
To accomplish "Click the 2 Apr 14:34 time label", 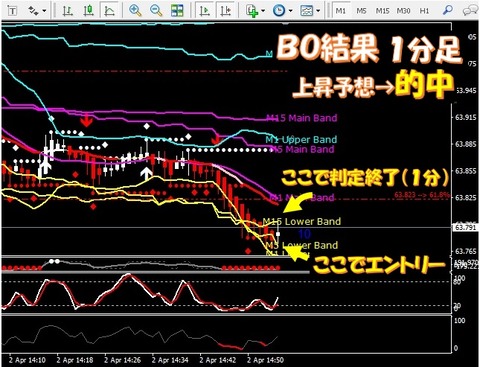I will [170, 360].
